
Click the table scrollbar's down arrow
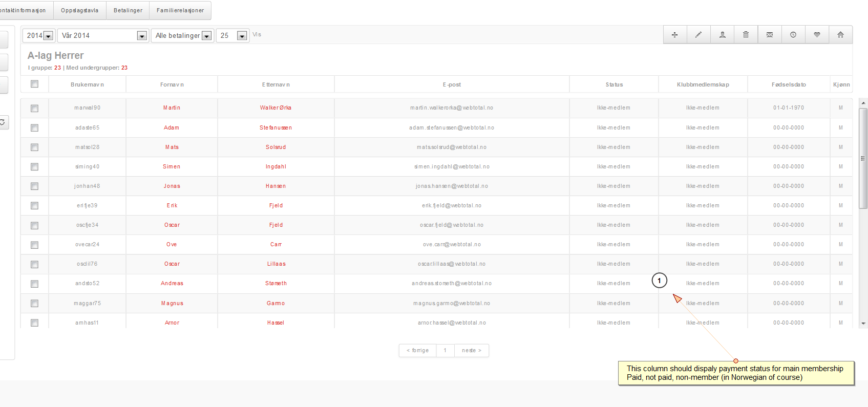(863, 324)
